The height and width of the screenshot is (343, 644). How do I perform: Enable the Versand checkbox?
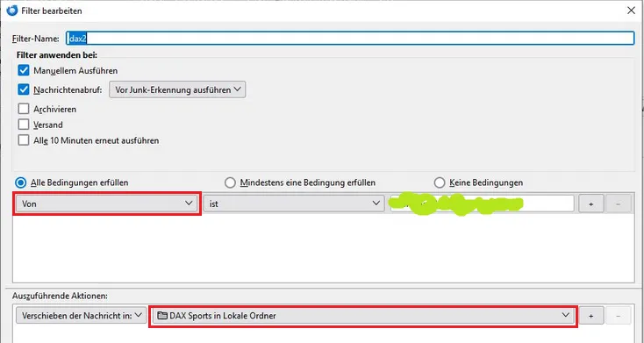pyautogui.click(x=24, y=125)
